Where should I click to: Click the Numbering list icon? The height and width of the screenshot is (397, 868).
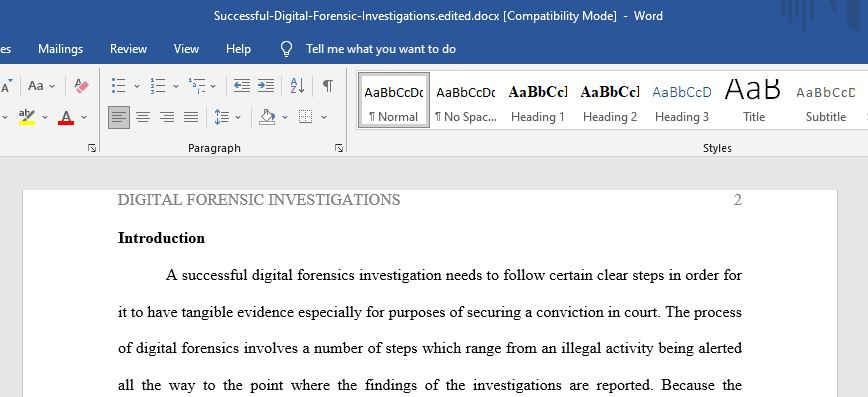[x=158, y=85]
